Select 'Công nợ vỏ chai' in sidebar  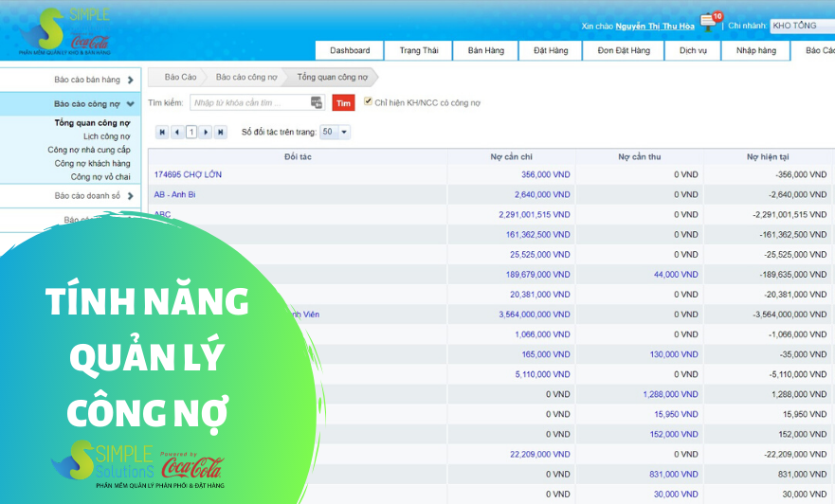tap(100, 177)
